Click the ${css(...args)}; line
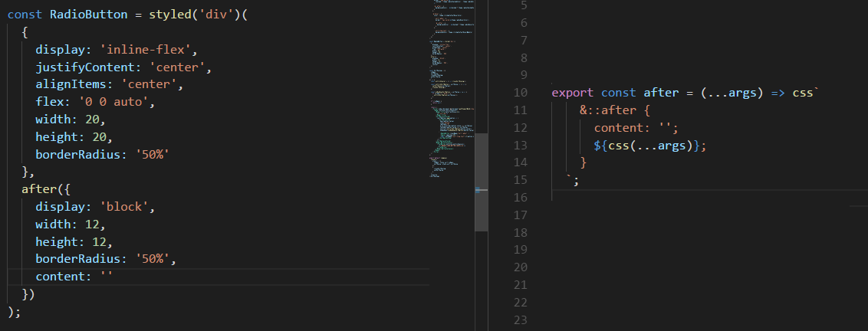The width and height of the screenshot is (868, 331). (x=650, y=146)
